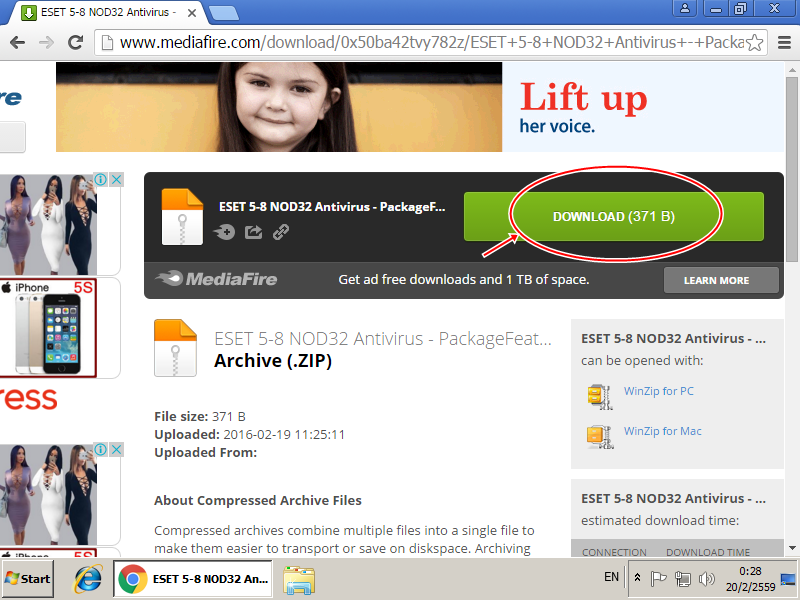The width and height of the screenshot is (800, 600).
Task: Click the green DOWNLOAD (371 B) button
Action: coord(614,216)
